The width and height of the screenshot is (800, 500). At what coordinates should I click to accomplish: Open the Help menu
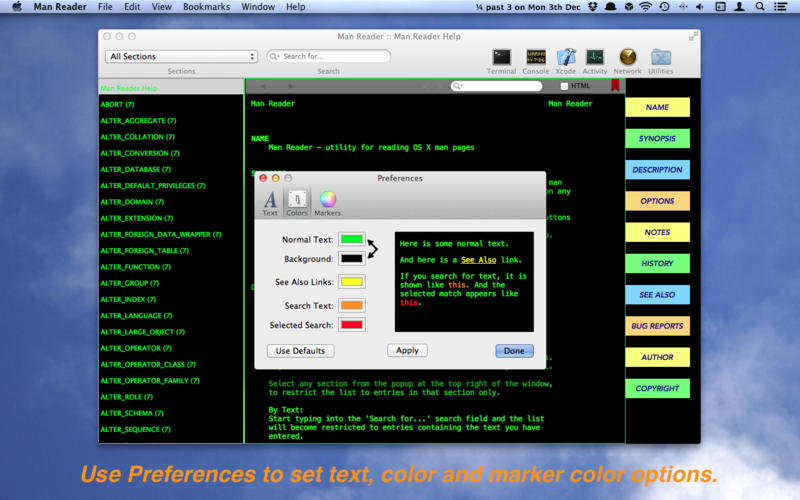295,7
